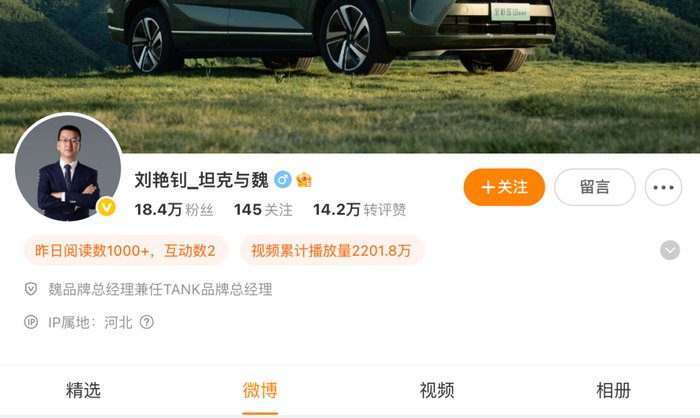The height and width of the screenshot is (418, 700).
Task: Expand the profile details with the chevron arrow
Action: (x=670, y=250)
